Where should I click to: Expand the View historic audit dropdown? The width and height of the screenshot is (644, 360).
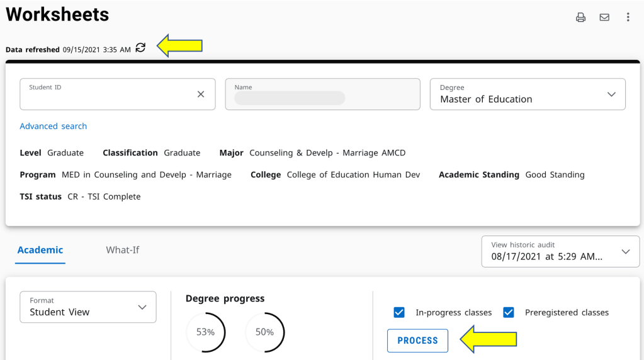point(548,252)
